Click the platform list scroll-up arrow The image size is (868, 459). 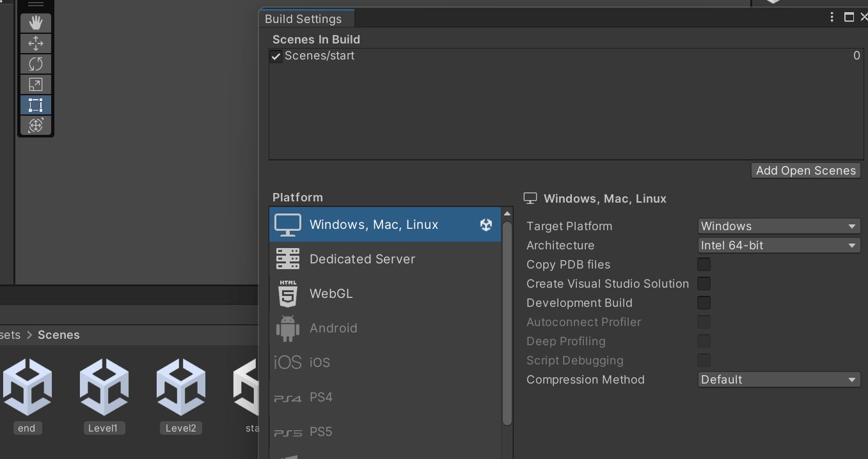click(x=507, y=214)
